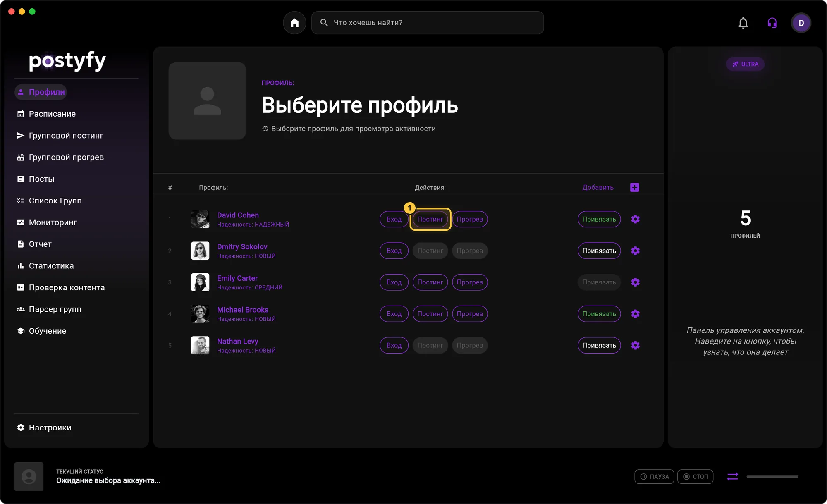
Task: Open notifications bell icon
Action: 743,23
